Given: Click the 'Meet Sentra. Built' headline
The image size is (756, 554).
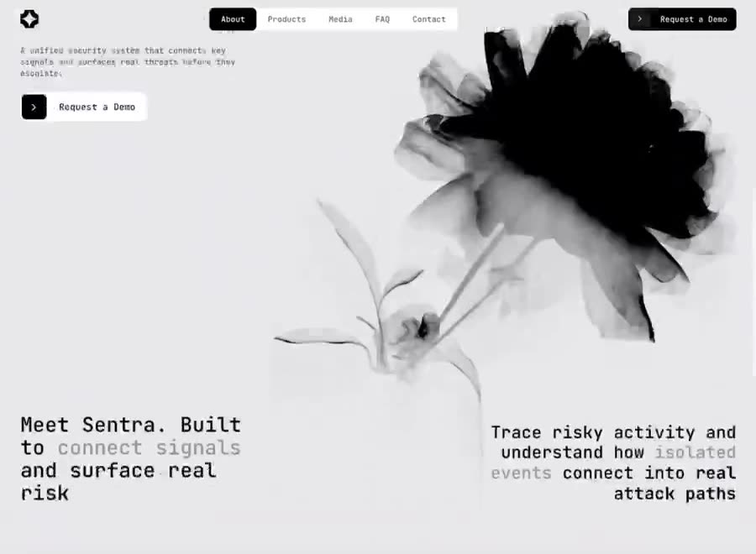Looking at the screenshot, I should point(131,425).
